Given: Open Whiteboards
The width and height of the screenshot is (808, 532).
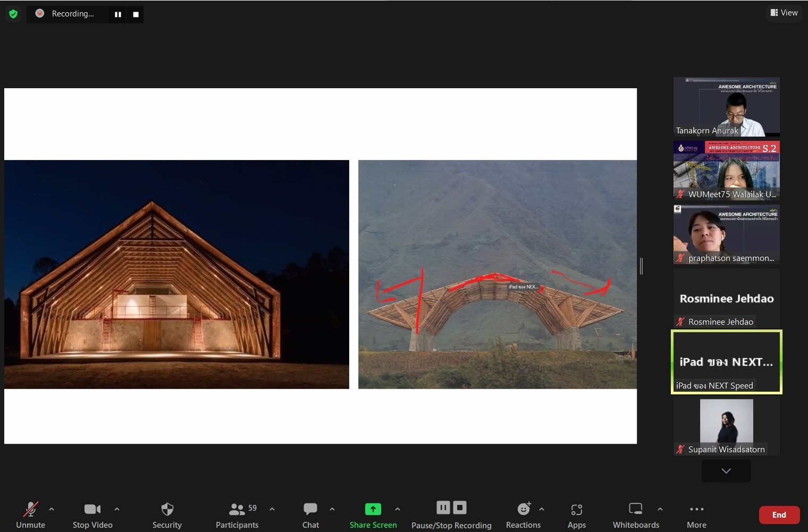Looking at the screenshot, I should [636, 515].
